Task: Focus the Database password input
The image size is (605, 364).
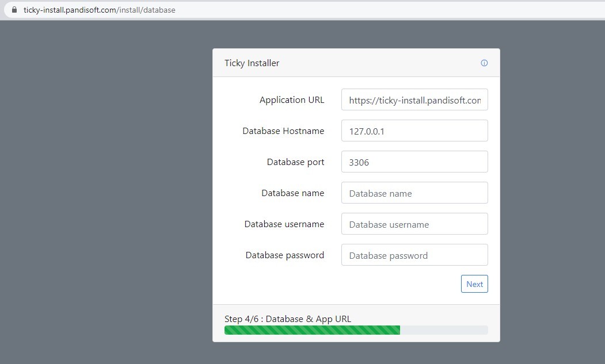Action: coord(414,255)
